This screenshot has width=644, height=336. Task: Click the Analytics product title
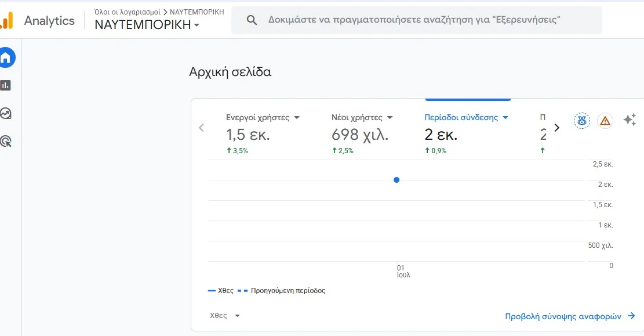click(49, 20)
